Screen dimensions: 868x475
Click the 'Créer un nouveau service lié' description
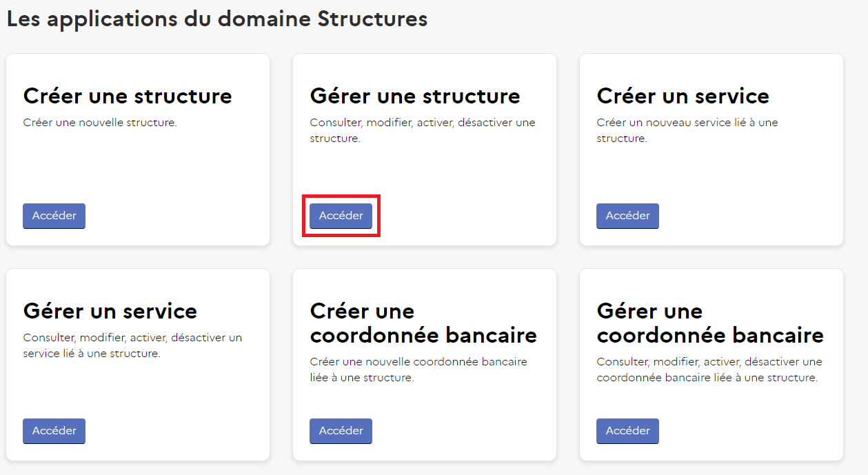pos(687,130)
